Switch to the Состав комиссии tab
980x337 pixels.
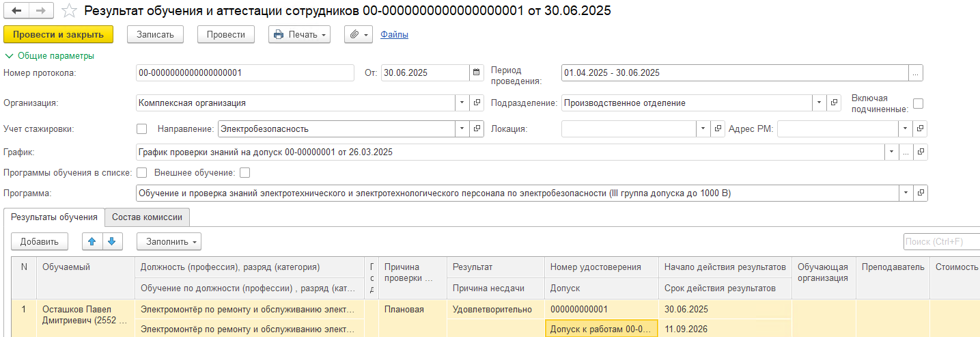(x=147, y=217)
